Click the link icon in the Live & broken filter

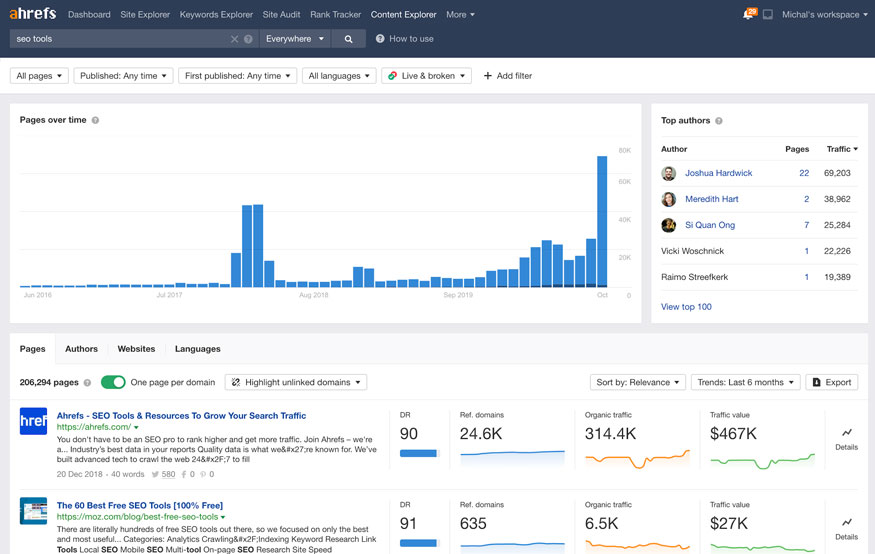coord(392,75)
